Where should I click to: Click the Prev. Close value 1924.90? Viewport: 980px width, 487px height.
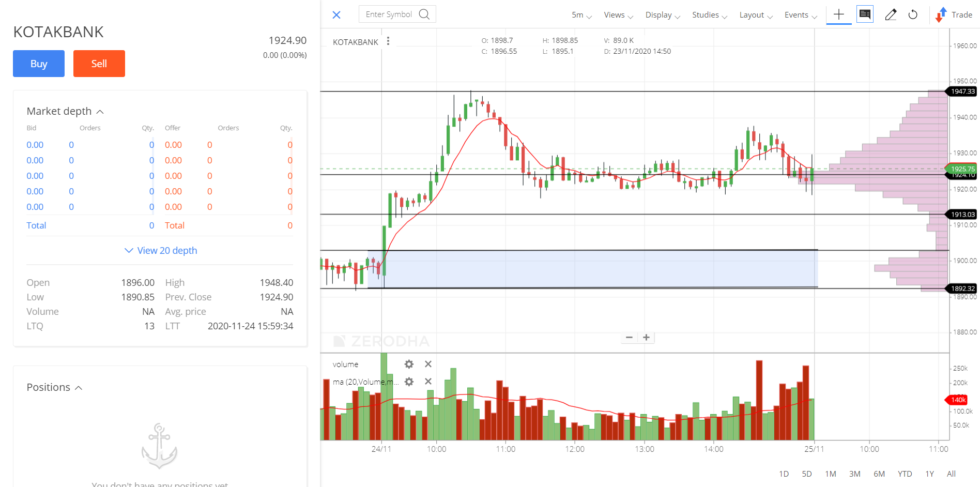[x=277, y=297]
